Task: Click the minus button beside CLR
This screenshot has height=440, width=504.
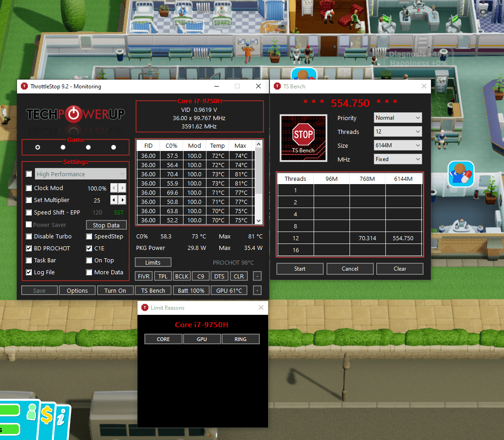Action: pos(257,276)
